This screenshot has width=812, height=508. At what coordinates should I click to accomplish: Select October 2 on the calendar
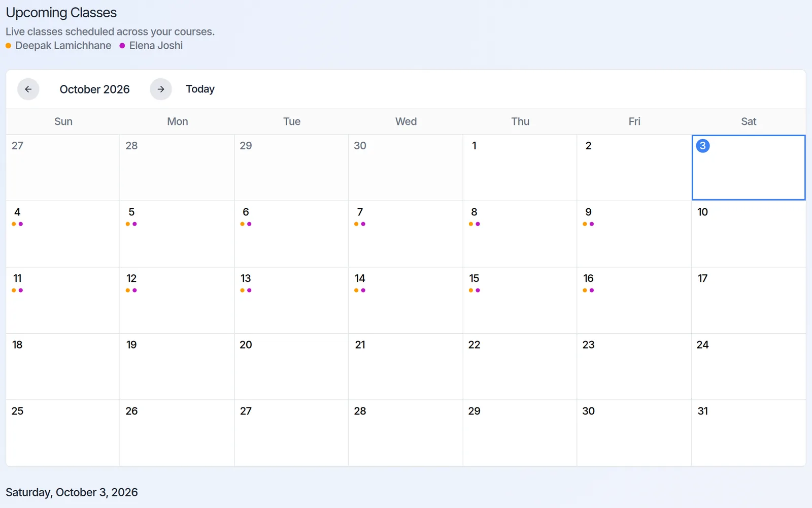click(x=634, y=168)
